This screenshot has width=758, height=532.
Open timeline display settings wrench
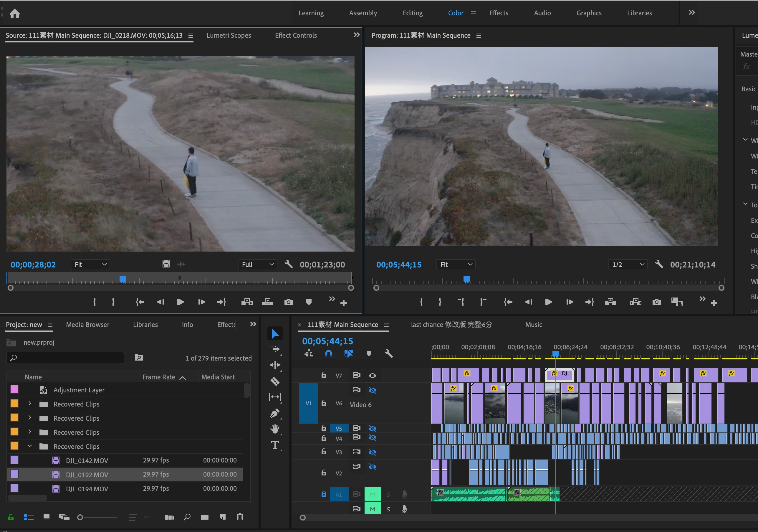tap(389, 354)
